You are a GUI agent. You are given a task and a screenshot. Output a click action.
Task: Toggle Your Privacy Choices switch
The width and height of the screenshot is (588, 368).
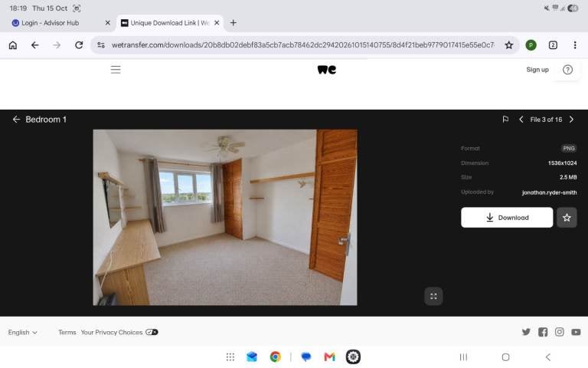(152, 332)
